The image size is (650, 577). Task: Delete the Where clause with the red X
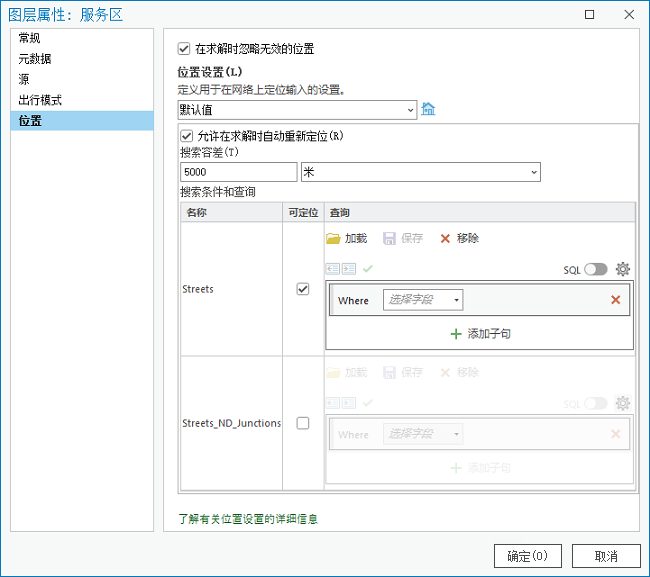(615, 300)
